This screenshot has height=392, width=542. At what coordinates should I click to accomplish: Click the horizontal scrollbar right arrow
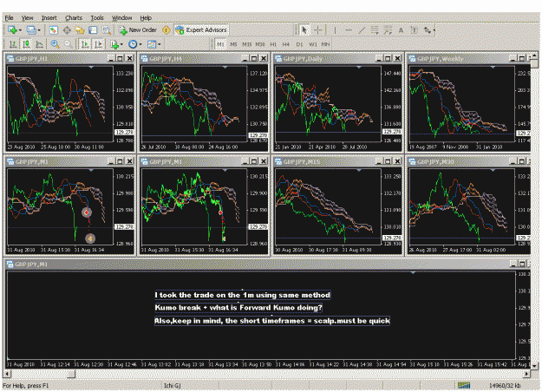click(x=526, y=374)
